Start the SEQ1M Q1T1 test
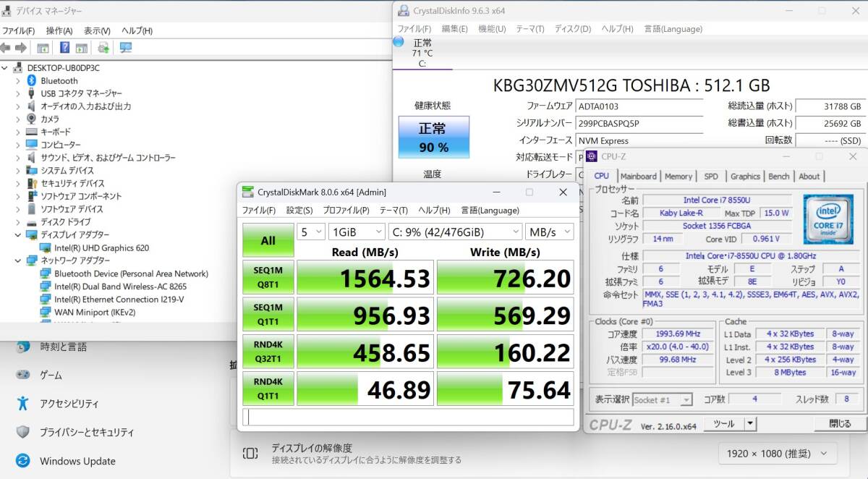Image resolution: width=868 pixels, height=479 pixels. [268, 314]
